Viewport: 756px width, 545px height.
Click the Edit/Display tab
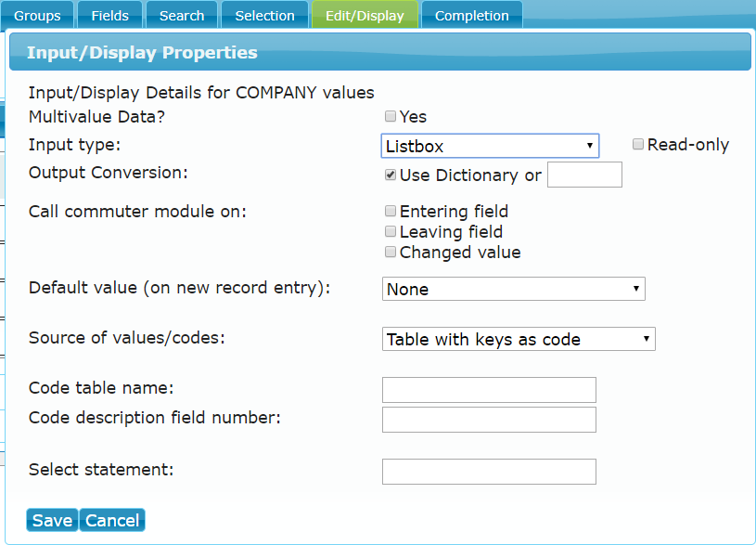coord(365,15)
